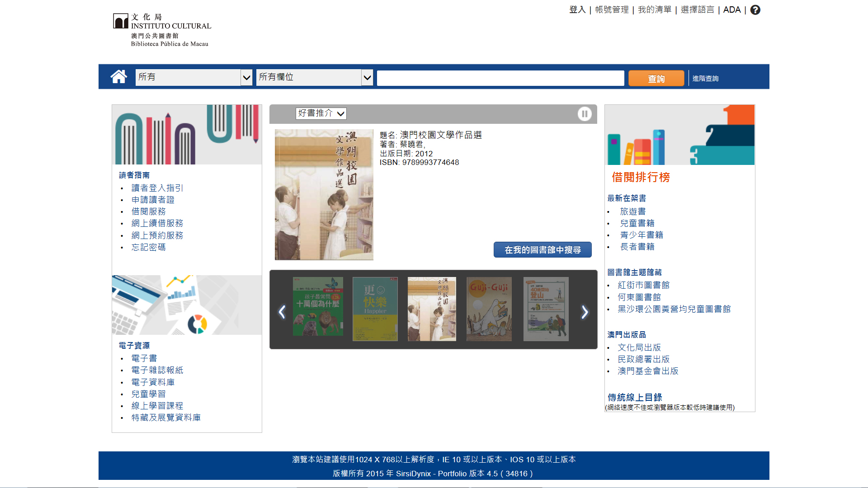Expand the 所有 library scope dropdown

pos(193,77)
